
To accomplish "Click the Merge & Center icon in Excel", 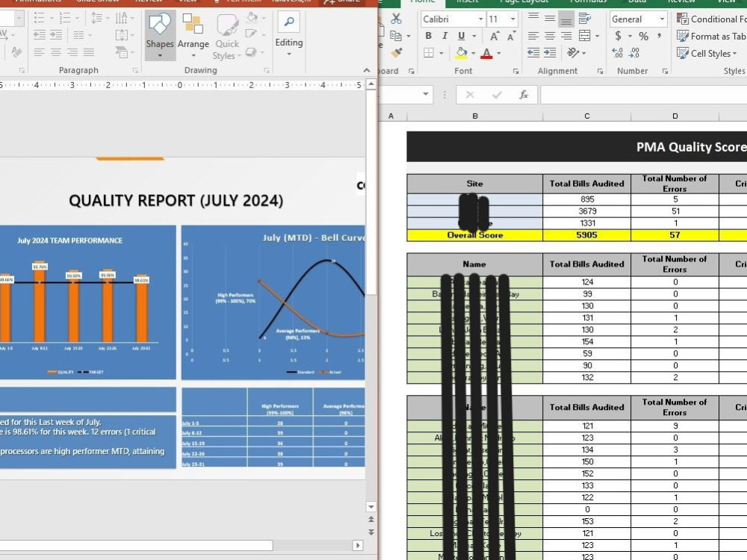I will (585, 36).
